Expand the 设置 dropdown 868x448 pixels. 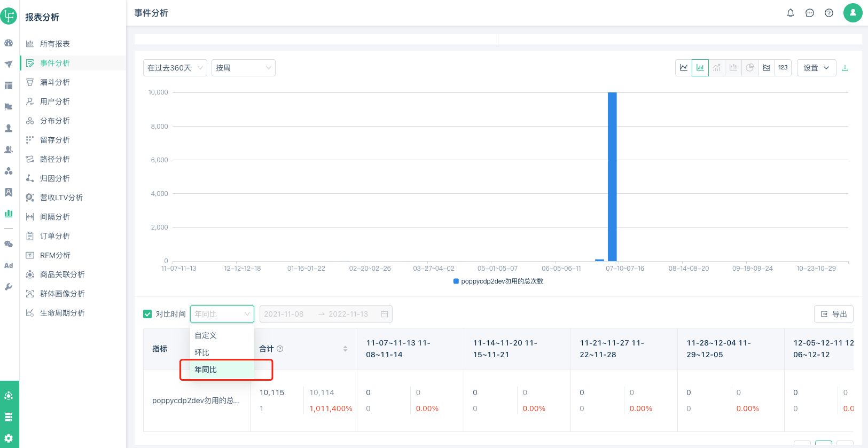(x=816, y=68)
